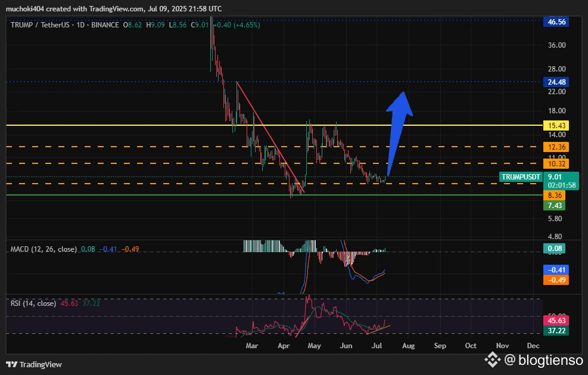Viewport: 588px width, 375px height.
Task: Click the 18.00 price scale tick
Action: point(556,110)
